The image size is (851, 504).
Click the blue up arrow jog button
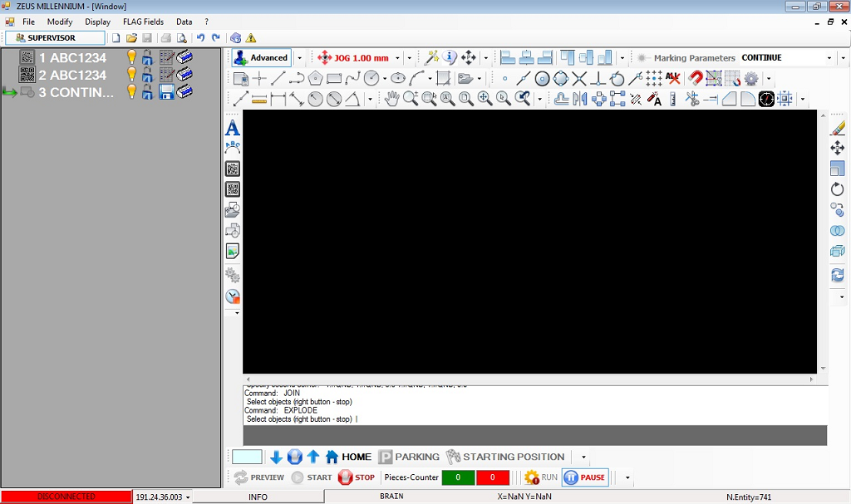coord(313,457)
